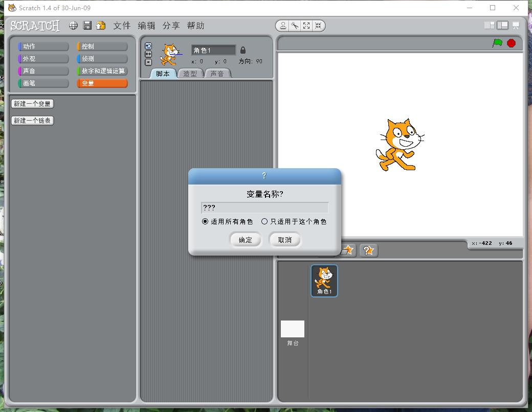
Task: Select 只适用于这个角色 radio button
Action: click(x=264, y=221)
